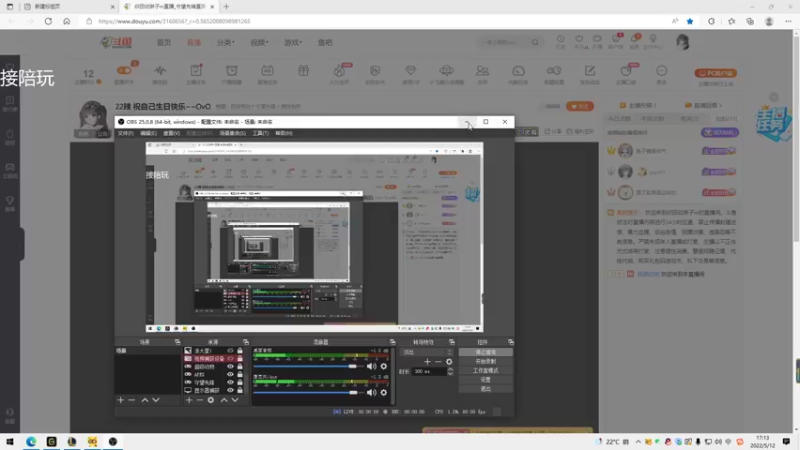Add a scene transition with the plus icon
800x450 pixels.
click(427, 362)
